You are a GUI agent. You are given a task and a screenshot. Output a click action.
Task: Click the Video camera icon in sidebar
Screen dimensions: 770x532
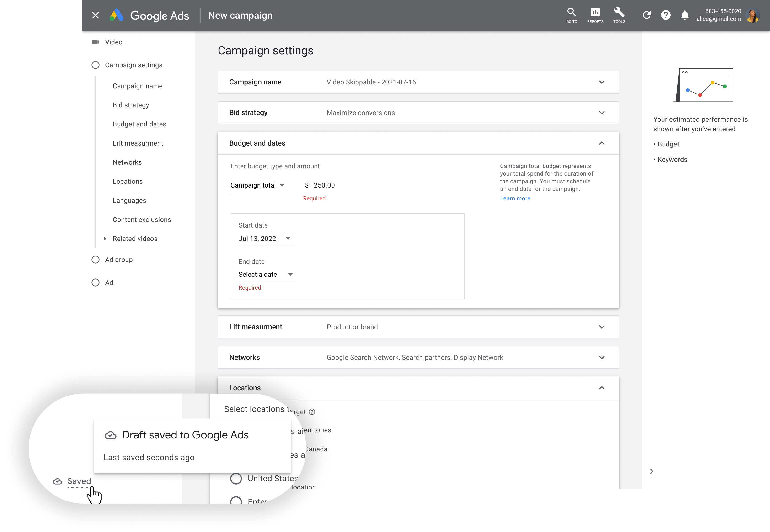click(96, 42)
